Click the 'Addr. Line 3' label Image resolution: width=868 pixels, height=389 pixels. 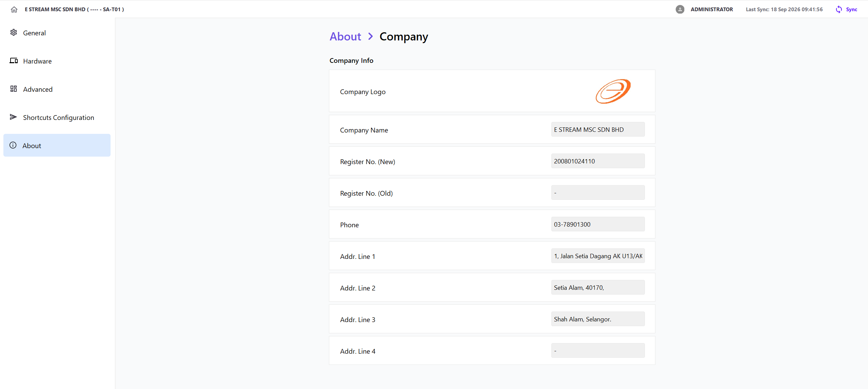[357, 320]
